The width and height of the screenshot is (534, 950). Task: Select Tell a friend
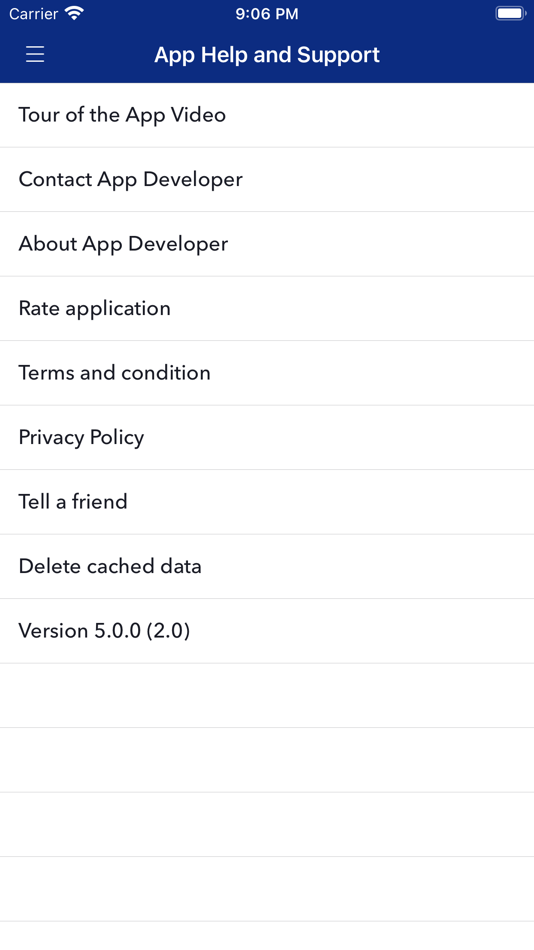[x=267, y=502]
